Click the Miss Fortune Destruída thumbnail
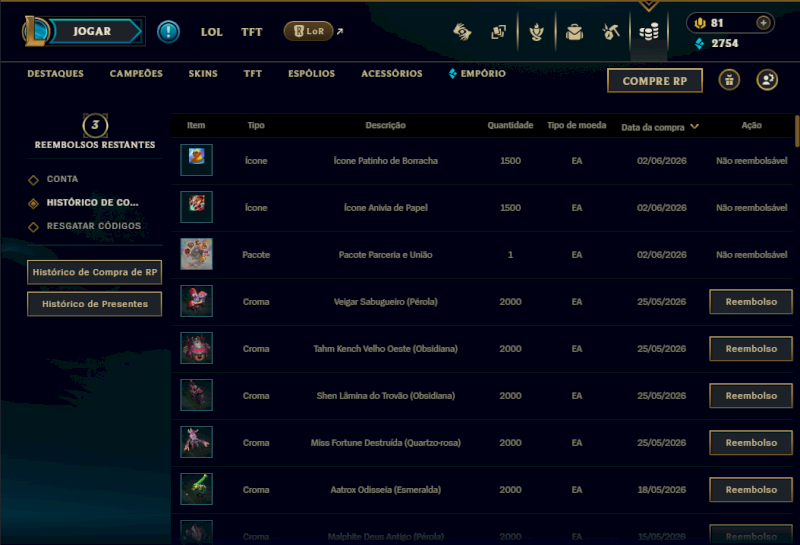 (196, 442)
